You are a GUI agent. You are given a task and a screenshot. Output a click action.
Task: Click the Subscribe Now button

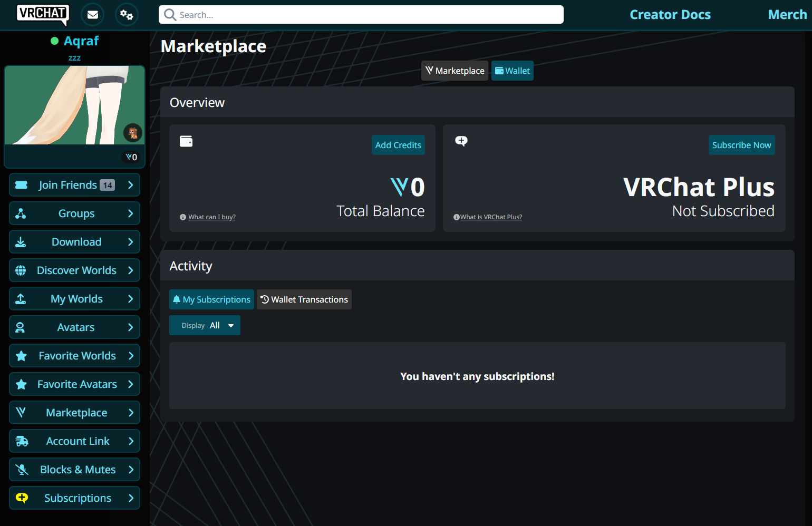(x=741, y=145)
